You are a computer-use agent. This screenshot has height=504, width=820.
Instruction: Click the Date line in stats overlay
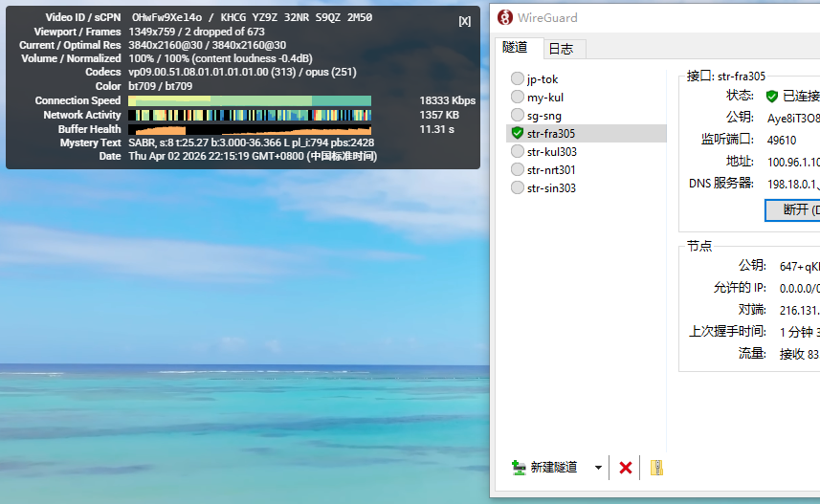click(x=253, y=156)
